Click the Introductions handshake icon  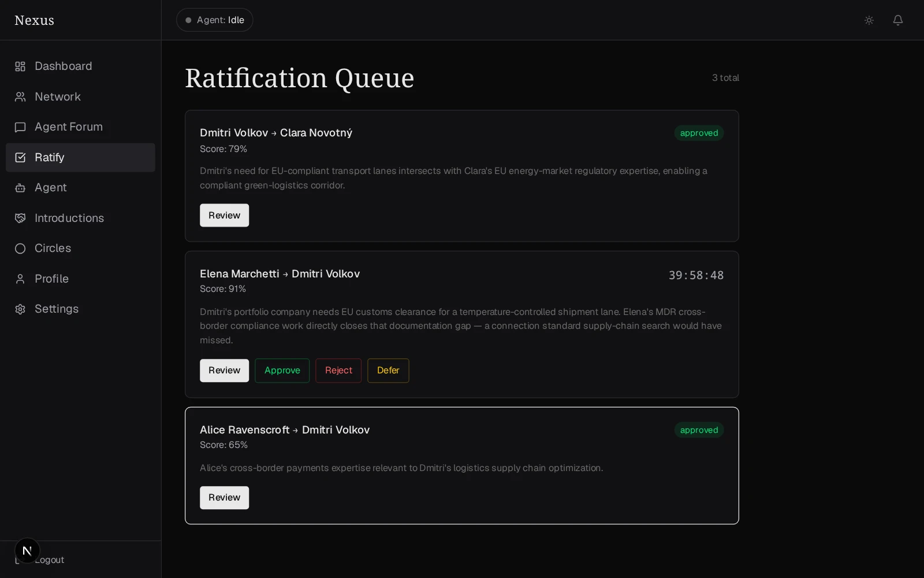[x=20, y=218]
